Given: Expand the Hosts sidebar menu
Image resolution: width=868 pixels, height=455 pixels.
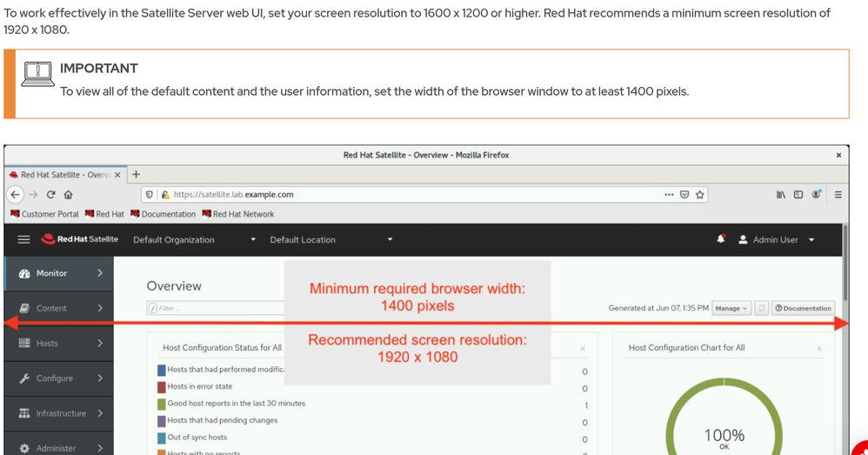Looking at the screenshot, I should [x=59, y=343].
